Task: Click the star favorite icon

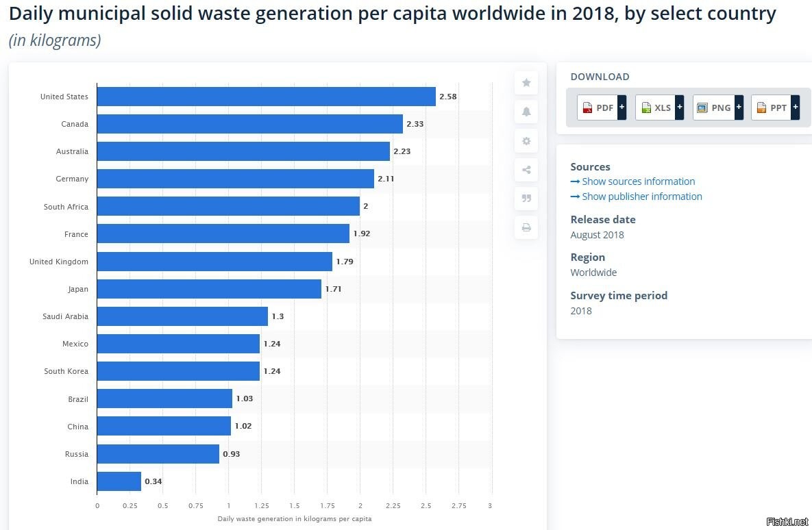Action: (x=526, y=83)
